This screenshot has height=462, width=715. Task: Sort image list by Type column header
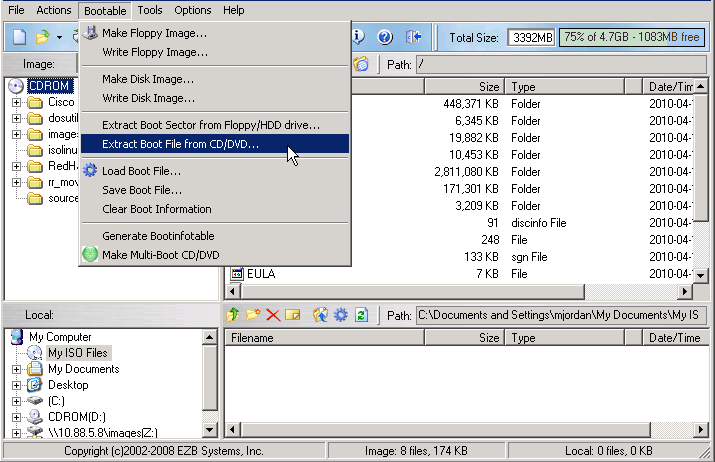click(x=565, y=87)
